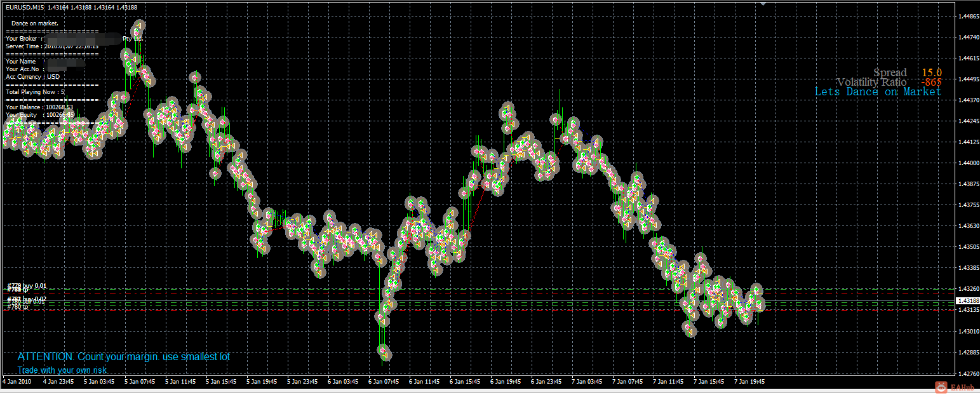
Task: Click 'Lets Dance on Market' text
Action: [x=878, y=92]
